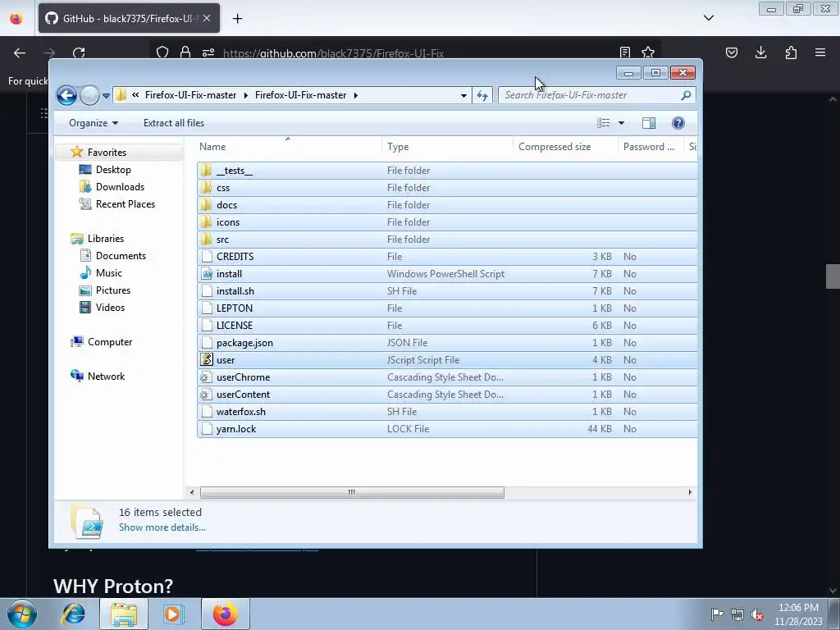Image resolution: width=840 pixels, height=630 pixels.
Task: Select Desktop in navigation pane
Action: click(x=113, y=170)
